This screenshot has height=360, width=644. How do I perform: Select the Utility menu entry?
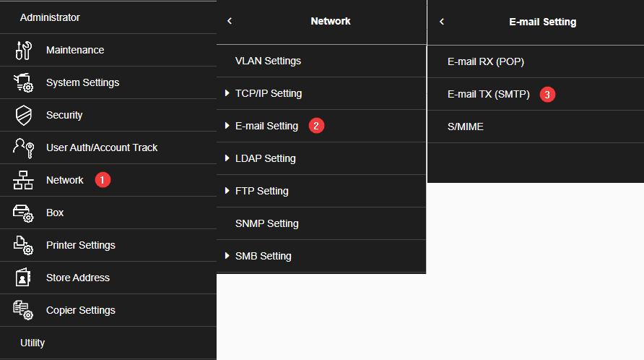32,343
